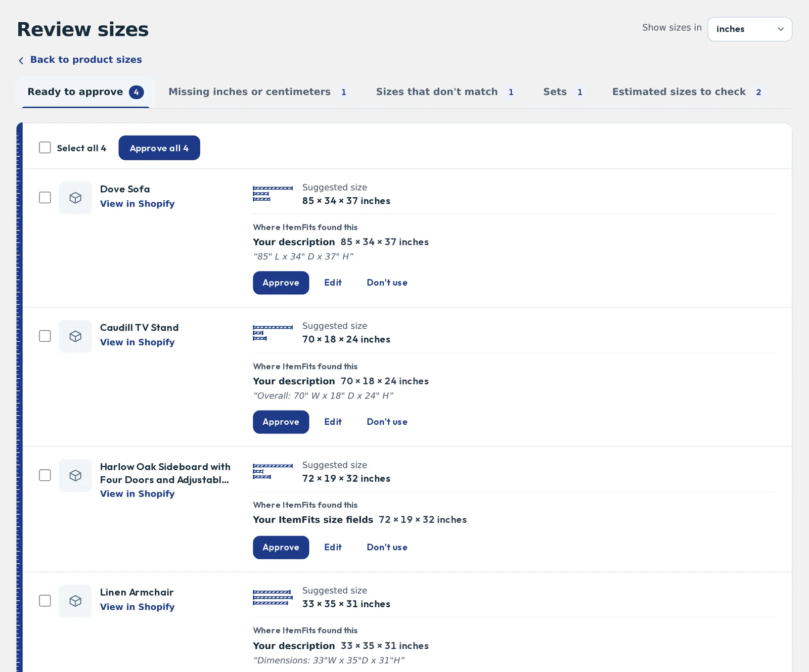View Caudill TV Stand in Shopify
The height and width of the screenshot is (672, 809).
pos(137,342)
